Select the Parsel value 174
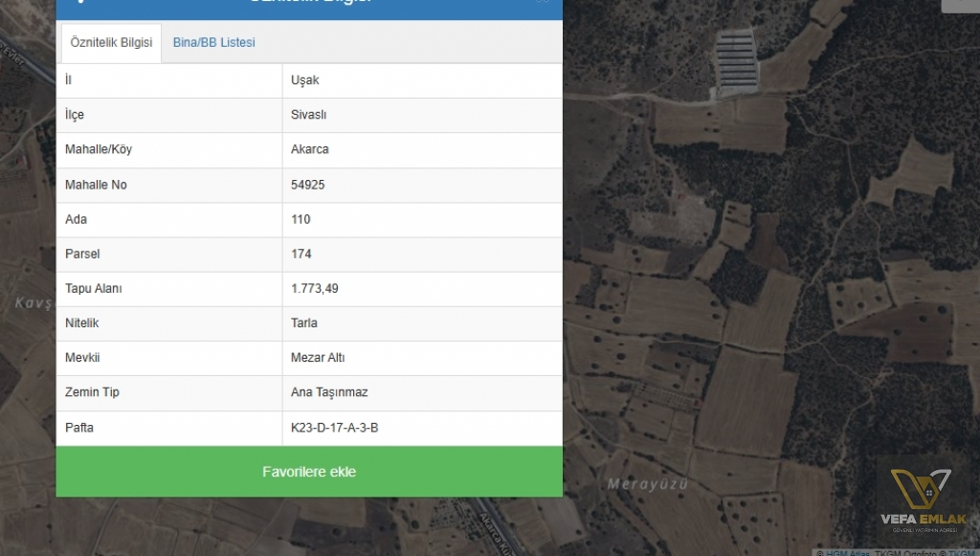 301,254
